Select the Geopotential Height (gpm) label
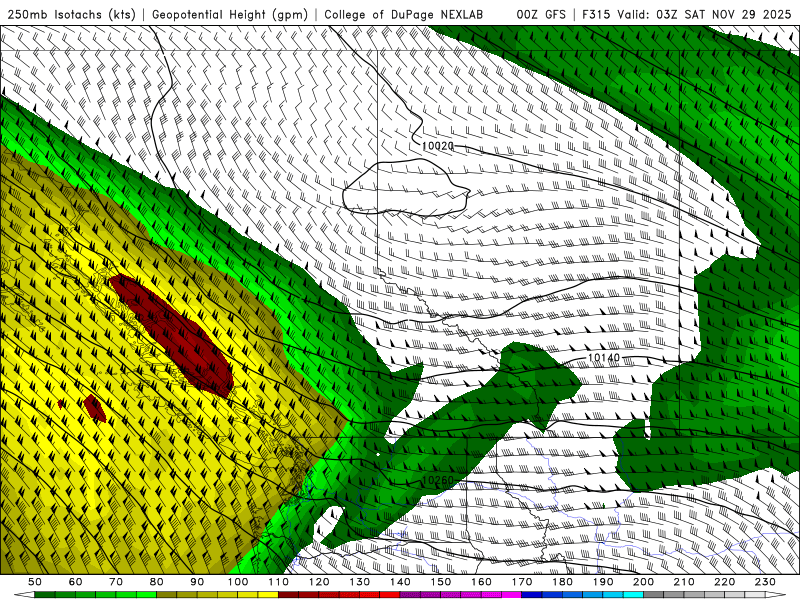Screen dimensions: 800x600 (230, 15)
